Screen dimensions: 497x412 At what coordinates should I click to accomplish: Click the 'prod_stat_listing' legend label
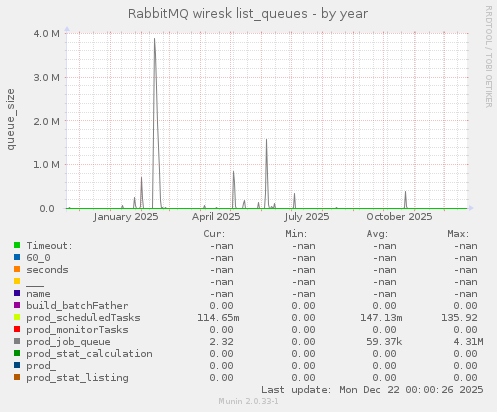click(77, 378)
